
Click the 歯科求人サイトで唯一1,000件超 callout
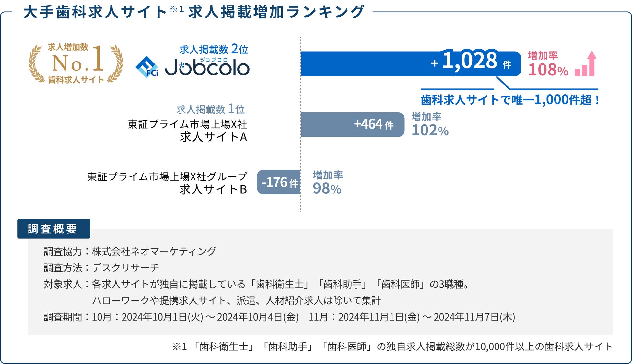click(x=510, y=100)
